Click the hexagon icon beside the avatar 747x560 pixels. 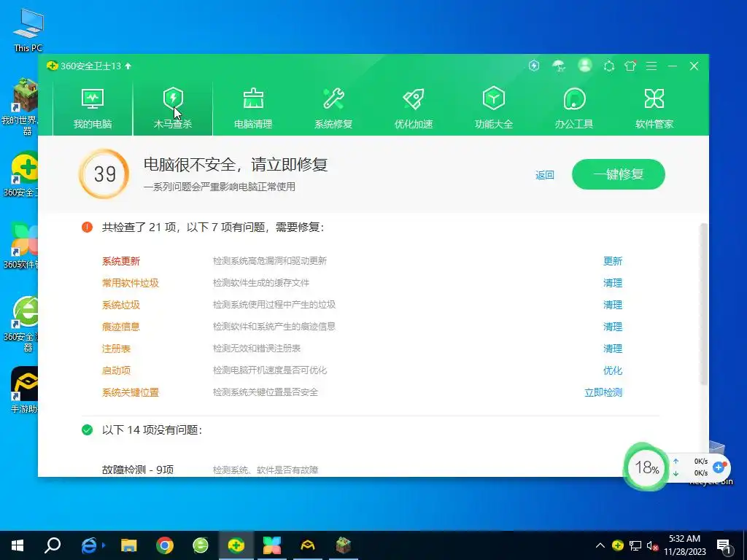(x=609, y=66)
